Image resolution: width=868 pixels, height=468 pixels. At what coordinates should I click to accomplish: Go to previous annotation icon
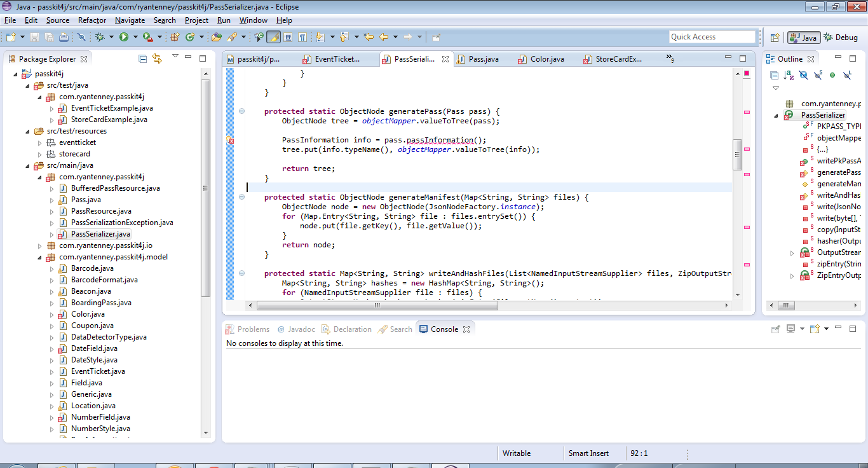point(344,37)
